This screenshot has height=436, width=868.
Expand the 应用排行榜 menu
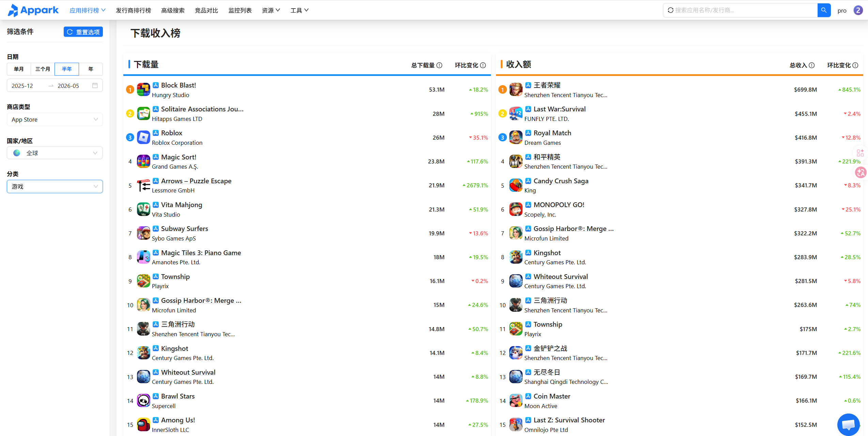[88, 10]
